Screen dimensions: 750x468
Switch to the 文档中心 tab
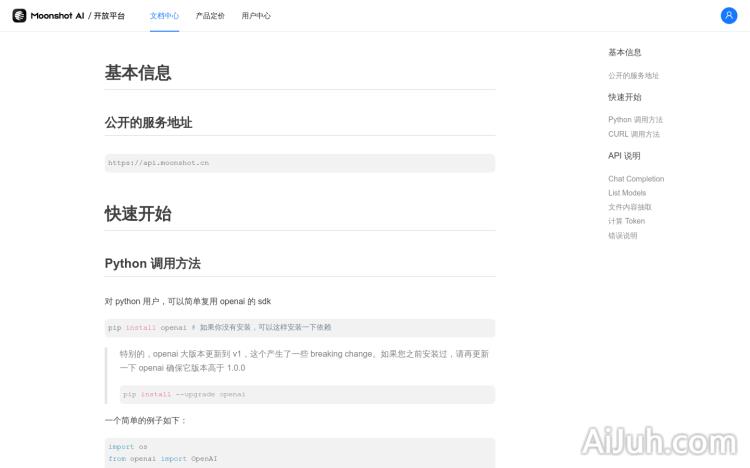pos(164,16)
